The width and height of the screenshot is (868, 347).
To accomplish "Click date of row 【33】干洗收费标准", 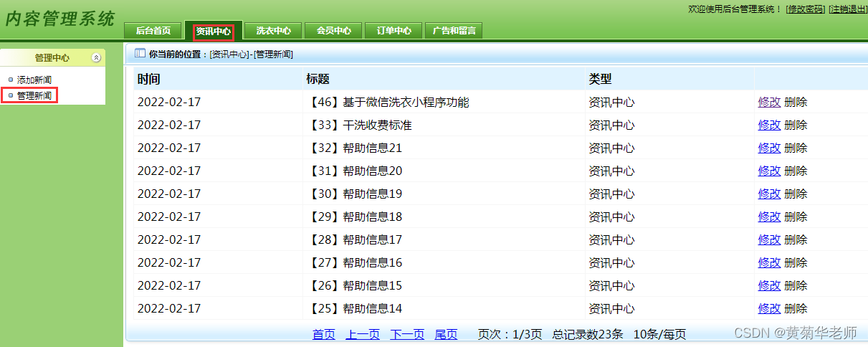I will 169,125.
